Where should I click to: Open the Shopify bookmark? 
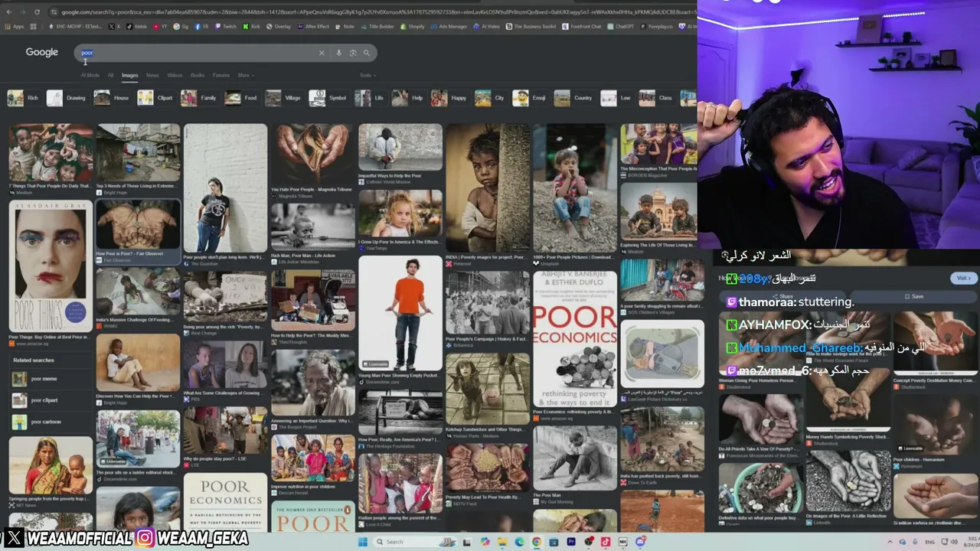(412, 26)
